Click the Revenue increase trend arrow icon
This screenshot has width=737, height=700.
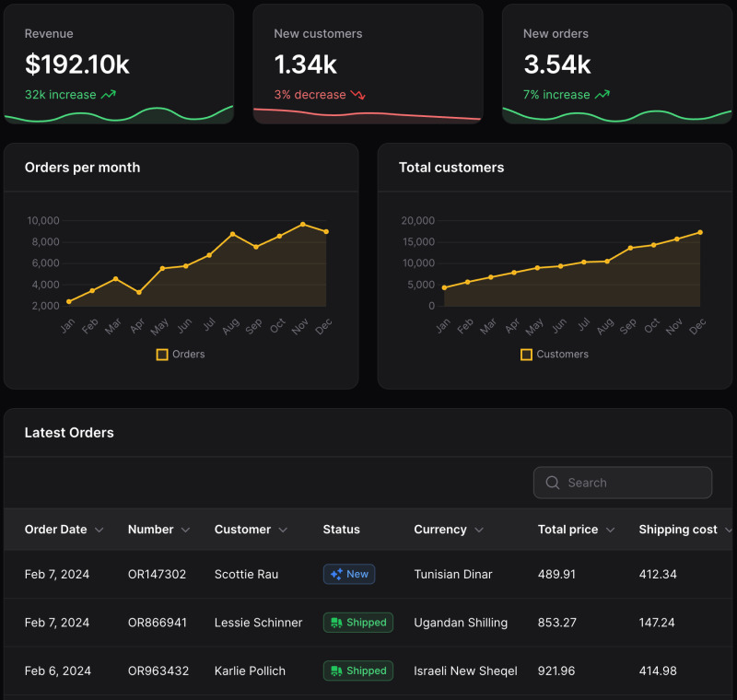pos(109,95)
